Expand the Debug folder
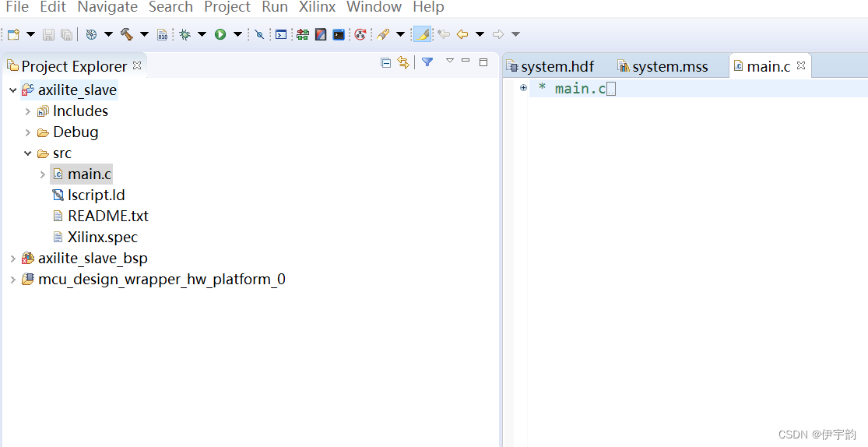 (x=28, y=132)
